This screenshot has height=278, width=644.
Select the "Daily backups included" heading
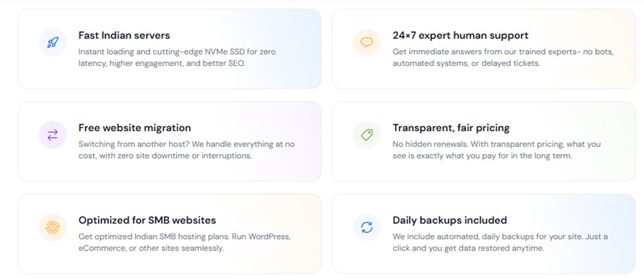tap(450, 221)
